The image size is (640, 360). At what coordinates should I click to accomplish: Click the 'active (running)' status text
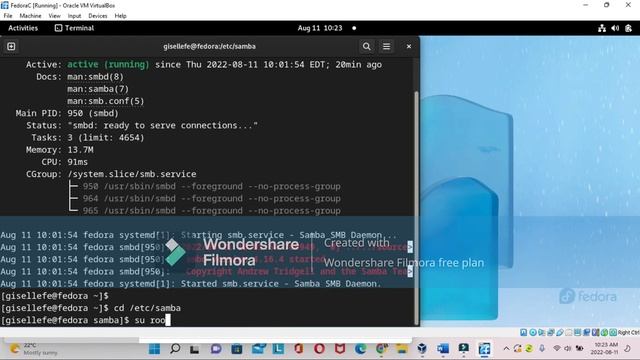click(108, 64)
